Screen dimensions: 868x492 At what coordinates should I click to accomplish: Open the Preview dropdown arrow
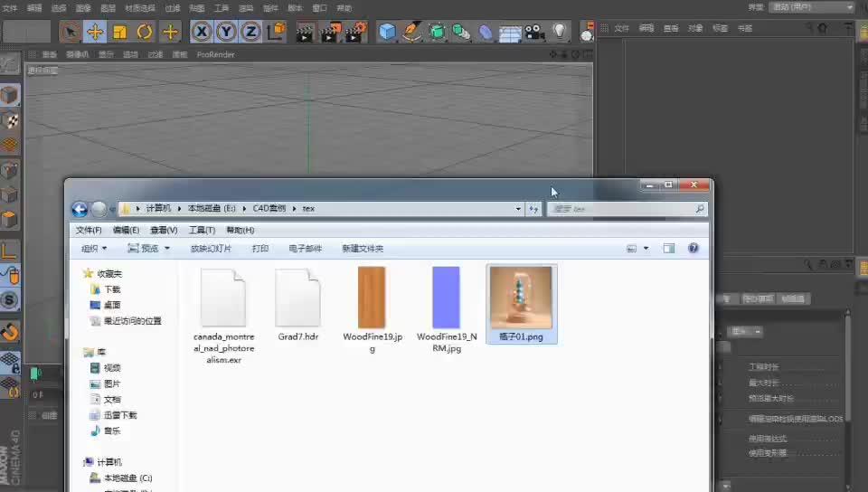click(167, 249)
